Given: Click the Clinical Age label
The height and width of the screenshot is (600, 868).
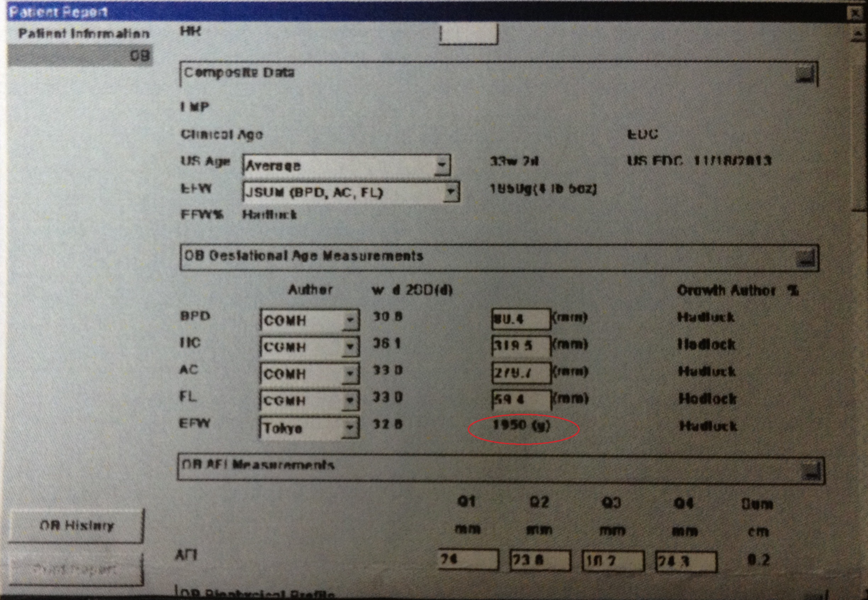Looking at the screenshot, I should pyautogui.click(x=222, y=134).
